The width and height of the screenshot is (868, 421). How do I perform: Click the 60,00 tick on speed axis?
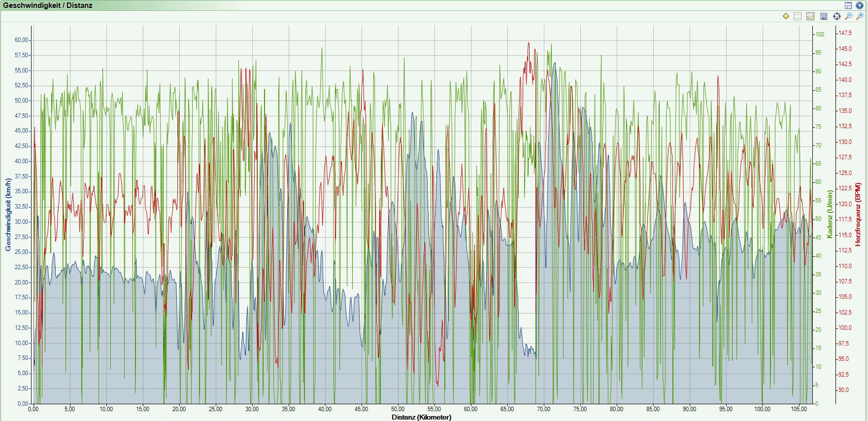(22, 40)
